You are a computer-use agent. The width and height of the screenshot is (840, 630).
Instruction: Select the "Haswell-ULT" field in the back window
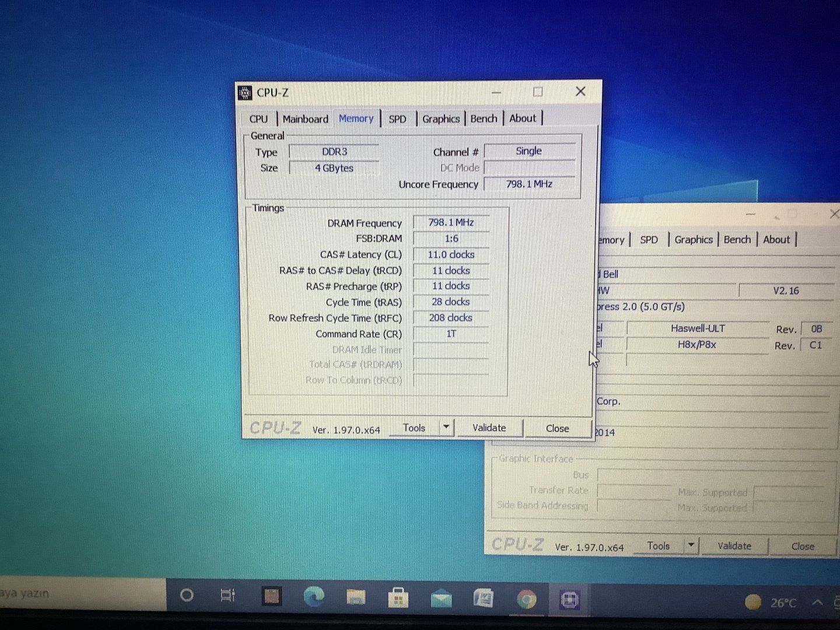pos(698,328)
